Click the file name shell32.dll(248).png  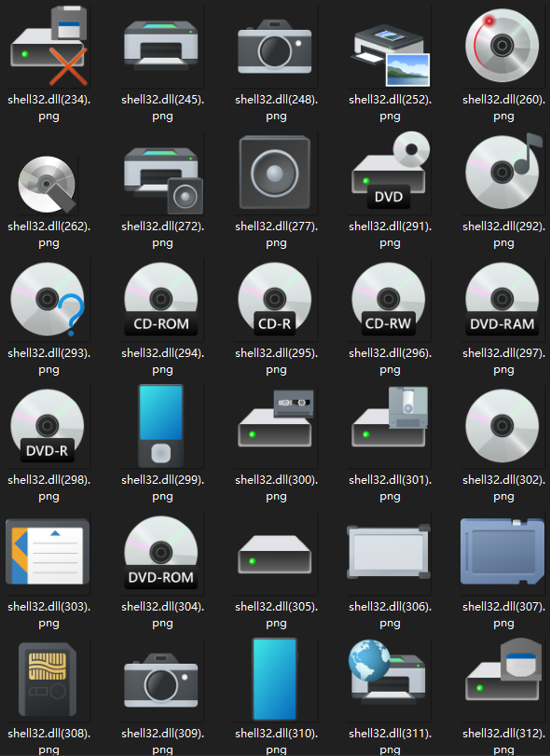tap(276, 107)
